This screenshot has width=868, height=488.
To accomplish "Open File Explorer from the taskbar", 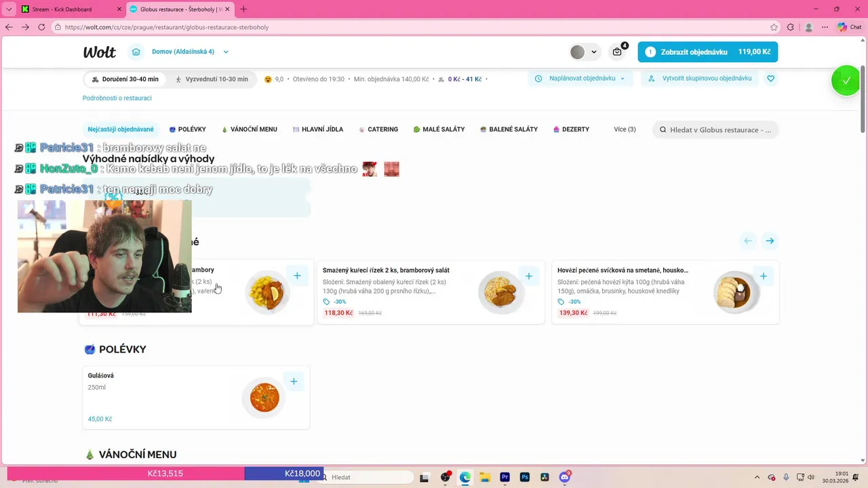I will [485, 477].
